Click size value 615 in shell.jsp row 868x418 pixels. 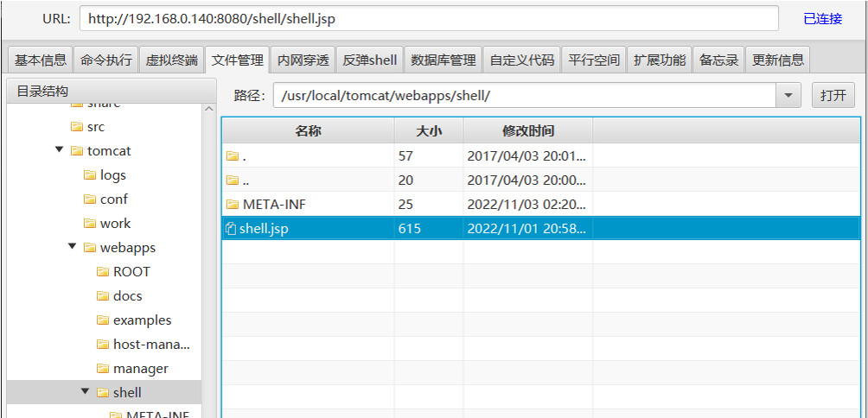[409, 228]
